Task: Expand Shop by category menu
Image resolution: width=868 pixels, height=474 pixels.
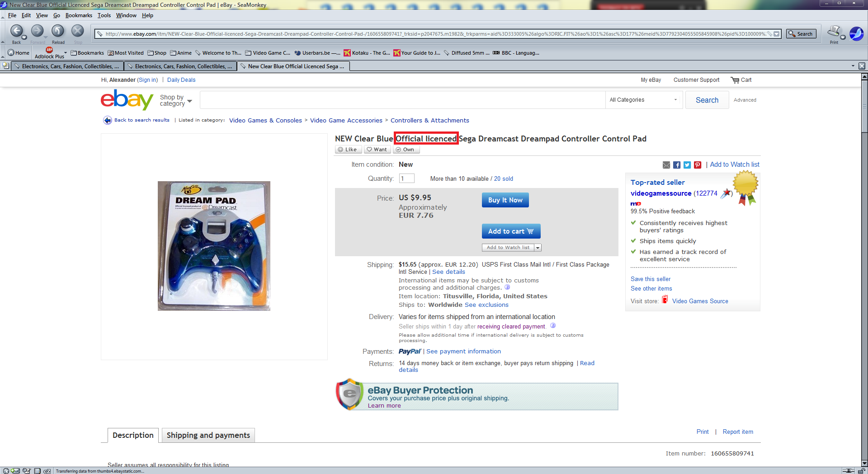Action: coord(176,100)
